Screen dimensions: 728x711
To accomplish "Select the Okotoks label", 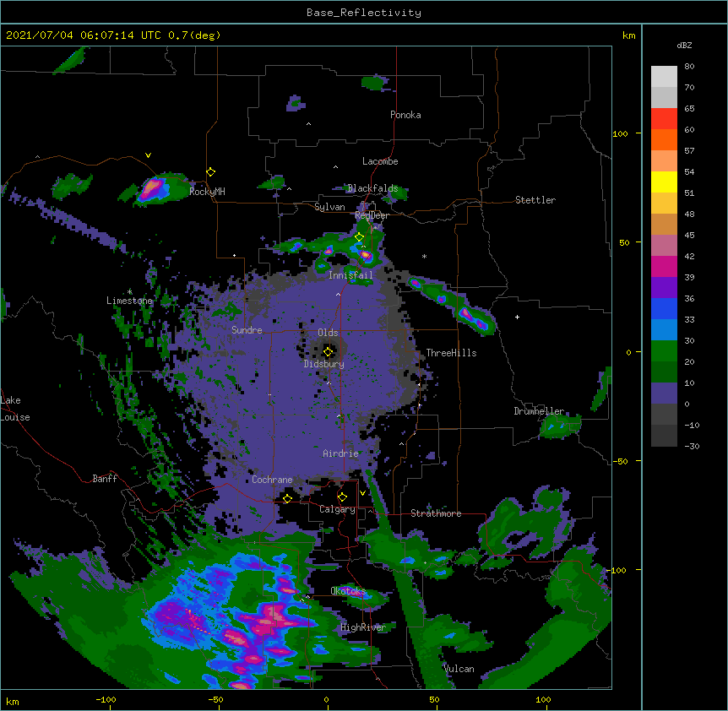I will (348, 591).
